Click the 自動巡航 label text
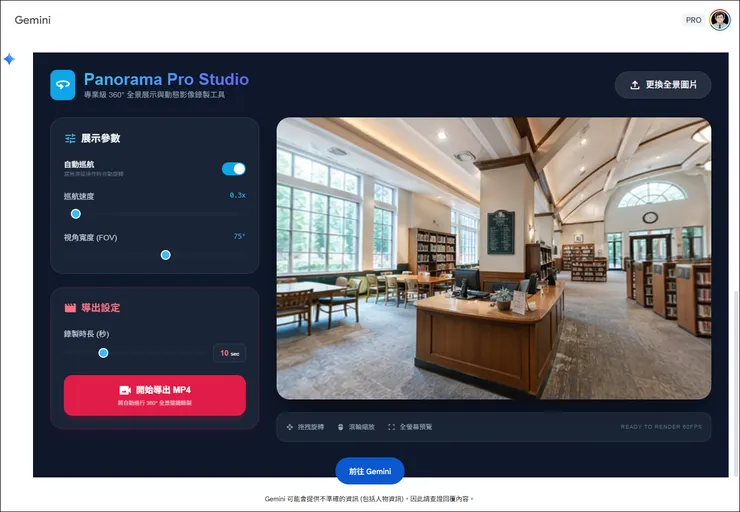The image size is (740, 512). click(x=79, y=165)
